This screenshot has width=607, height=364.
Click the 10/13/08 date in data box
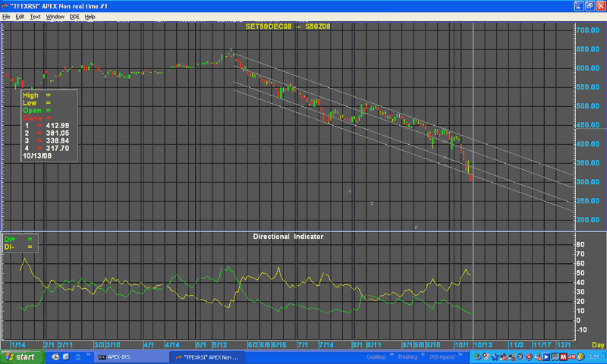pyautogui.click(x=37, y=156)
